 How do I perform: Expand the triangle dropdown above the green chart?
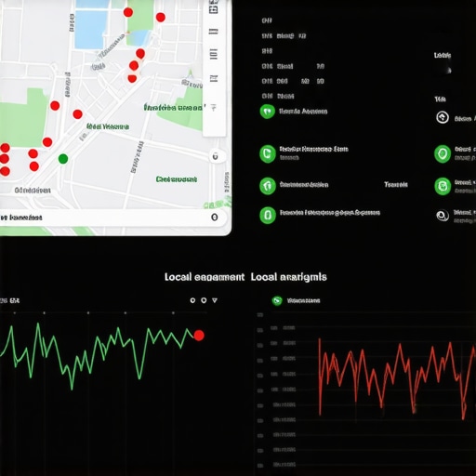click(215, 300)
